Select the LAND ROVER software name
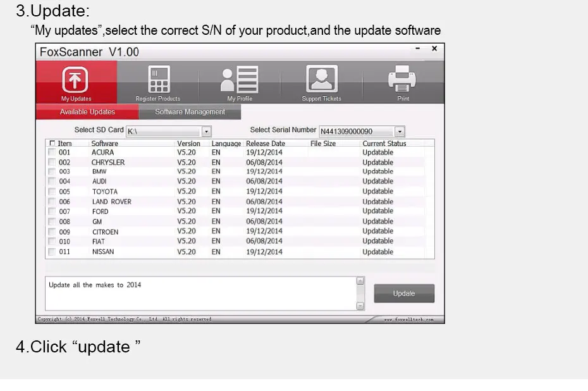The height and width of the screenshot is (391, 588). tap(112, 201)
